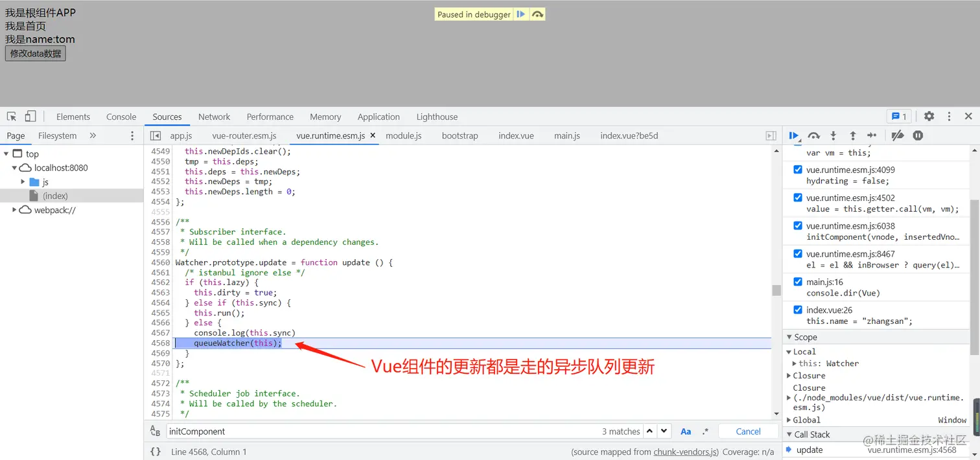The width and height of the screenshot is (980, 460).
Task: Resume from the Paused in debugger overlay
Action: [x=520, y=14]
